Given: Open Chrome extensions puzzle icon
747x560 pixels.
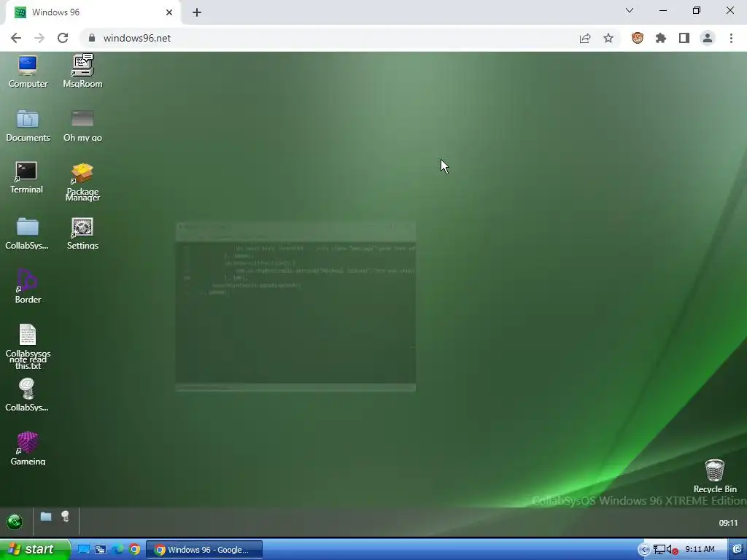Looking at the screenshot, I should pos(661,38).
